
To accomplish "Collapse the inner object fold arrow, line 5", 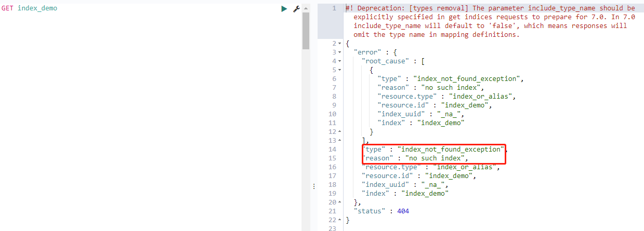I will [x=340, y=70].
